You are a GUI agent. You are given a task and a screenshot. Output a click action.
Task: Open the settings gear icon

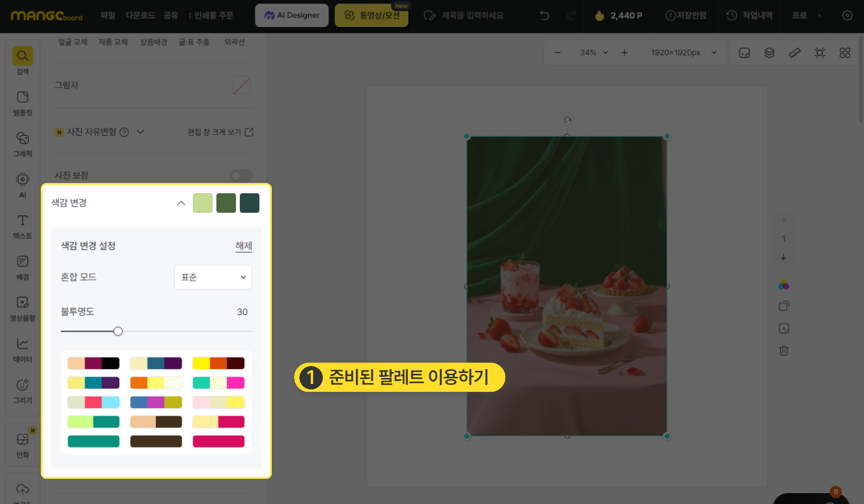[x=847, y=16]
